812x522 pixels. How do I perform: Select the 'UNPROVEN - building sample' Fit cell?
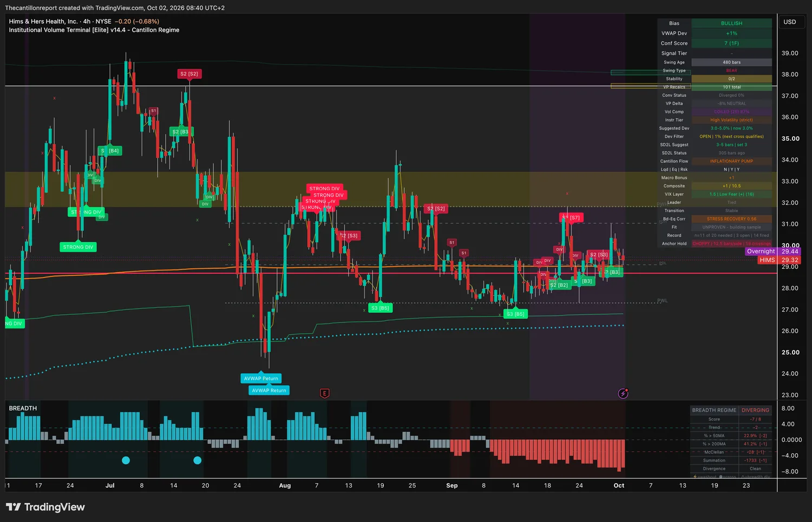click(x=731, y=227)
